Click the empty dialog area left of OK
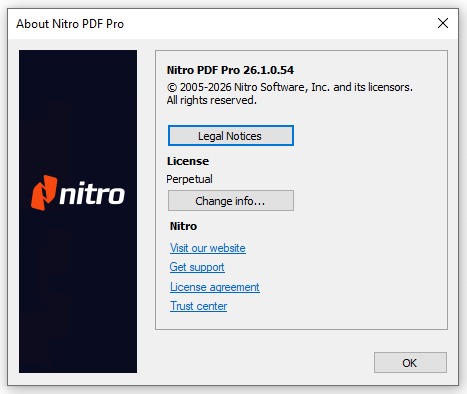The image size is (467, 394). click(x=253, y=362)
